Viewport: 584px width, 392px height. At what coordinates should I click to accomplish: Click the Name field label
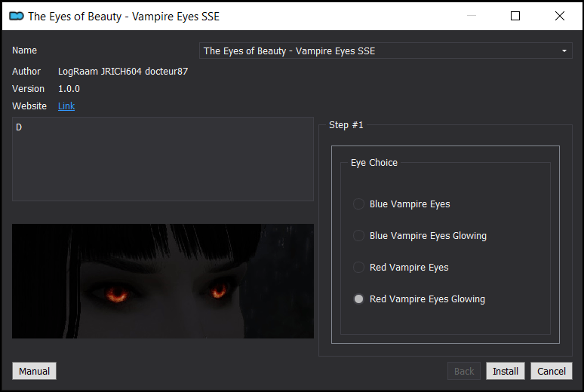coord(24,51)
